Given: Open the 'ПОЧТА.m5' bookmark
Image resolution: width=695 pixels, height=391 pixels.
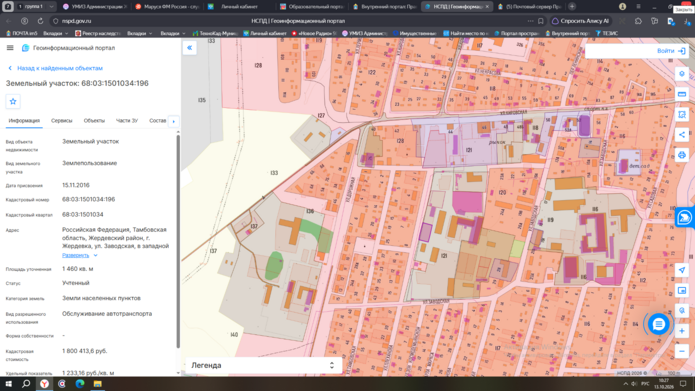Looking at the screenshot, I should [x=22, y=33].
